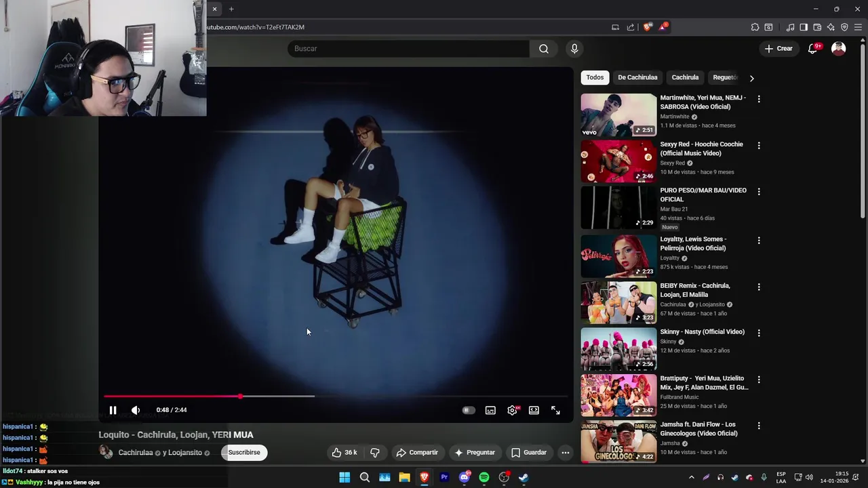Start voice search with microphone
The image size is (868, 488).
coord(574,49)
